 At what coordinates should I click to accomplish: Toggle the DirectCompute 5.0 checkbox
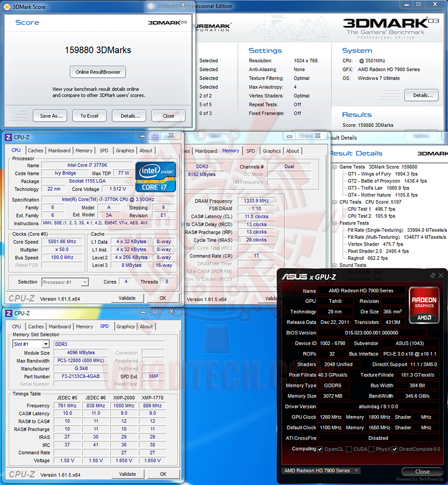[394, 449]
